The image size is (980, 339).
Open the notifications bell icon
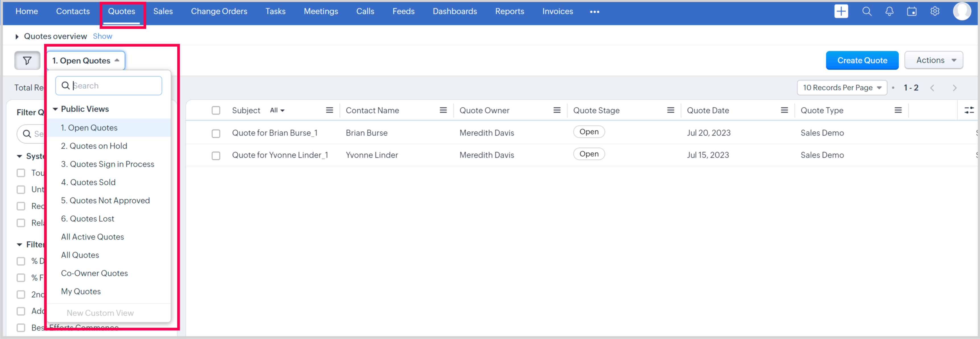(x=889, y=11)
